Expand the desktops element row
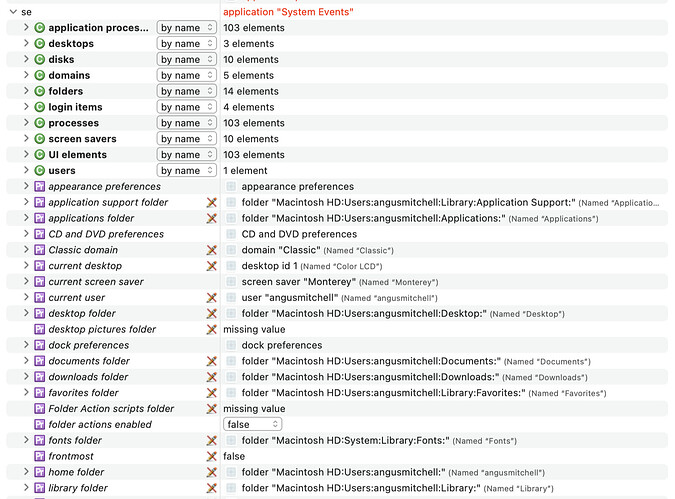This screenshot has width=675, height=499. tap(26, 43)
